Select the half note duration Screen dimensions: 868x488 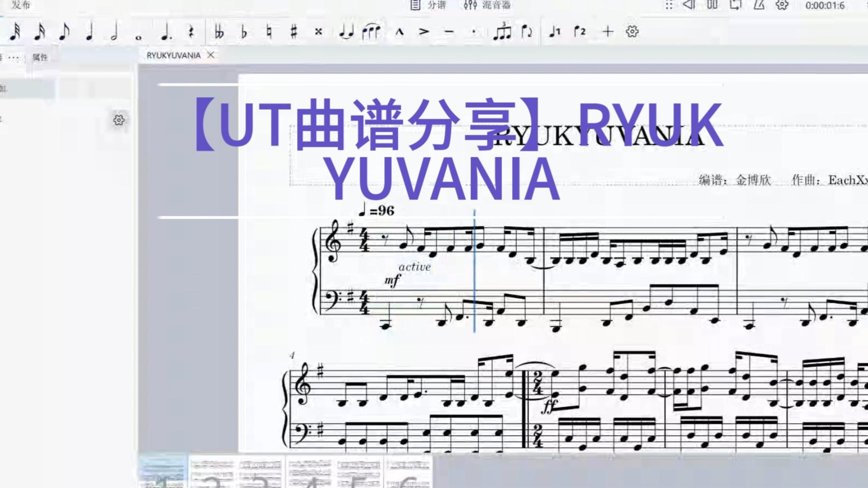[114, 32]
